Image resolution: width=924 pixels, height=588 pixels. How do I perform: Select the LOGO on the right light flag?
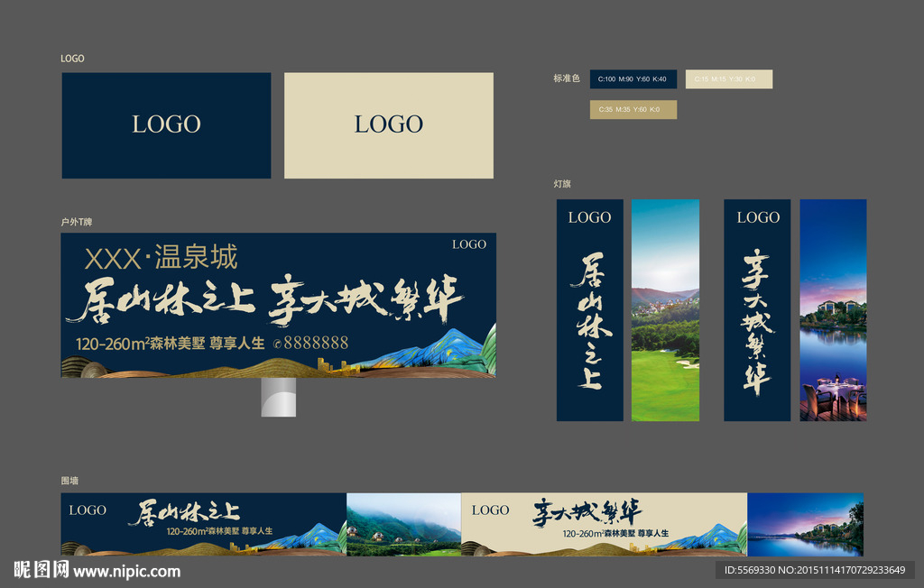pyautogui.click(x=757, y=217)
